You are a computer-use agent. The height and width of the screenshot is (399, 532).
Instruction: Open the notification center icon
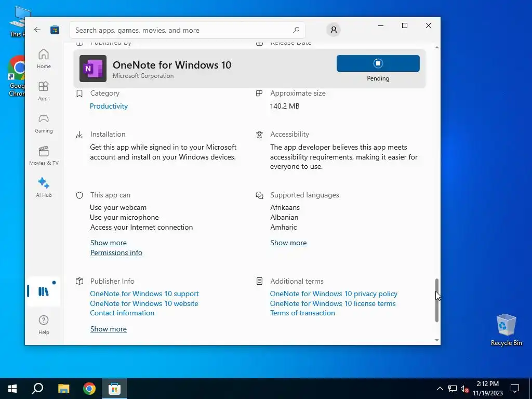515,389
